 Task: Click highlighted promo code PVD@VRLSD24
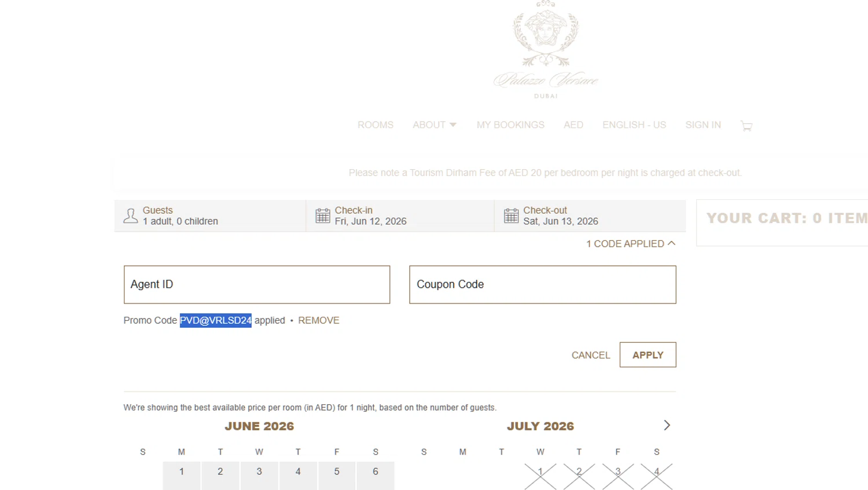tap(216, 320)
